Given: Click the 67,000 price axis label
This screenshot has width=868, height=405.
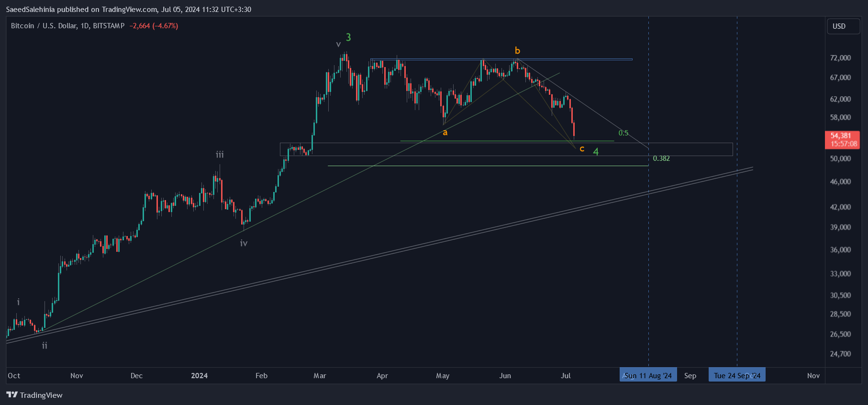Looking at the screenshot, I should (840, 78).
